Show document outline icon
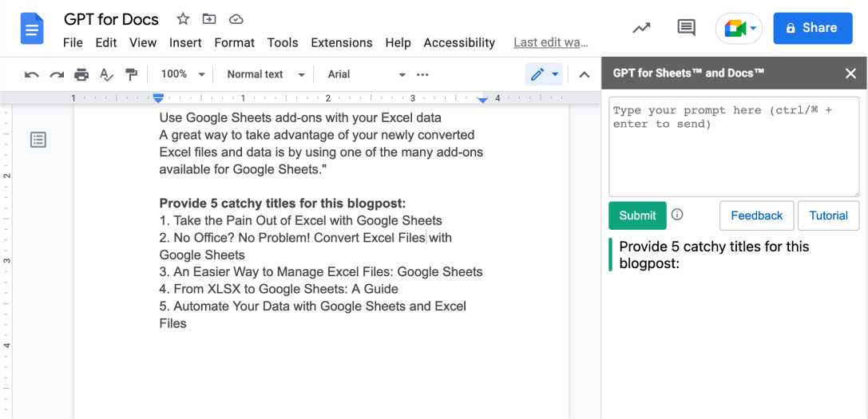 click(38, 140)
